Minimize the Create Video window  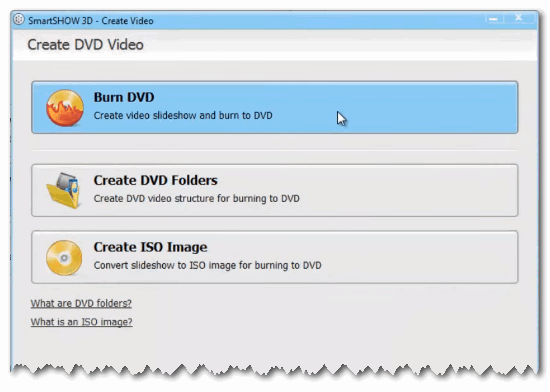494,18
